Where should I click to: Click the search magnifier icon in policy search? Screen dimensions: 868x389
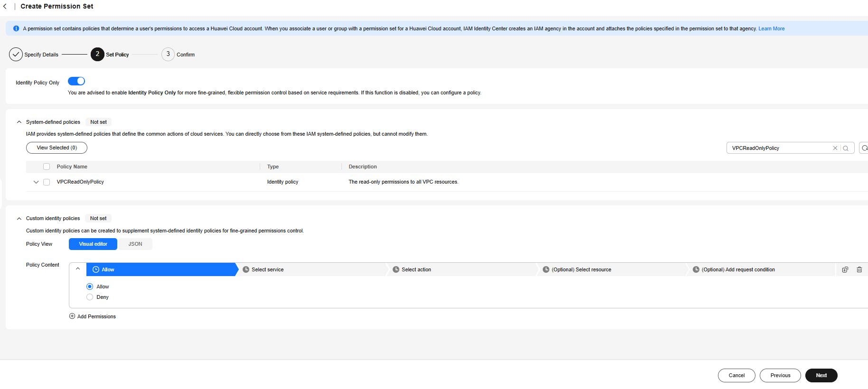tap(846, 148)
